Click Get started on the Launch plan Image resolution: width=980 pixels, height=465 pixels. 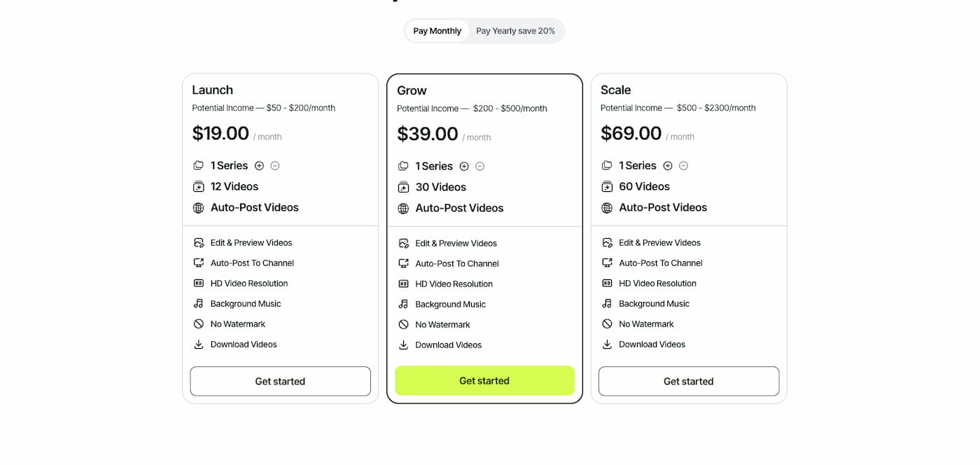[280, 381]
